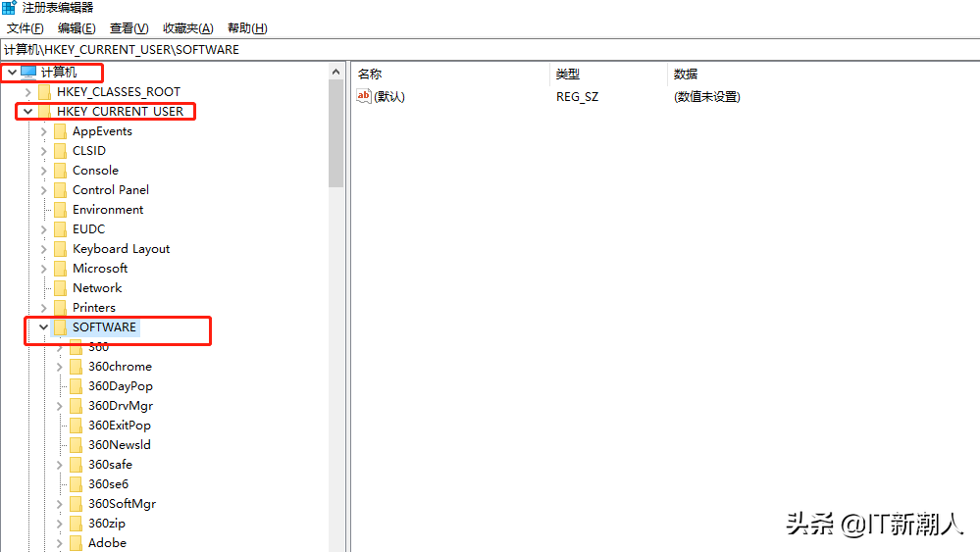Image resolution: width=980 pixels, height=552 pixels.
Task: Click the 360NewsId folder icon
Action: point(76,445)
